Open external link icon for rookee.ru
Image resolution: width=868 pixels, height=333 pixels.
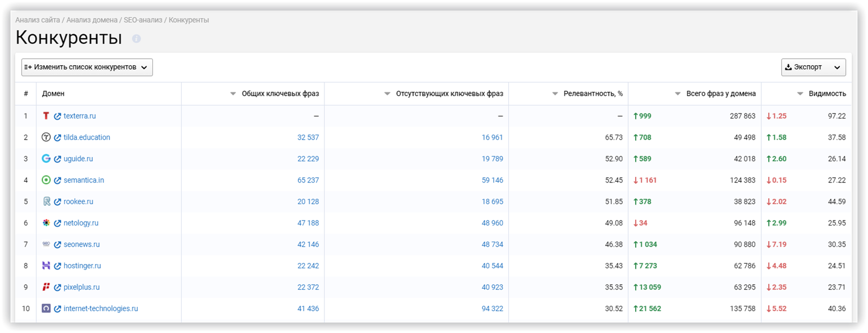coord(58,202)
